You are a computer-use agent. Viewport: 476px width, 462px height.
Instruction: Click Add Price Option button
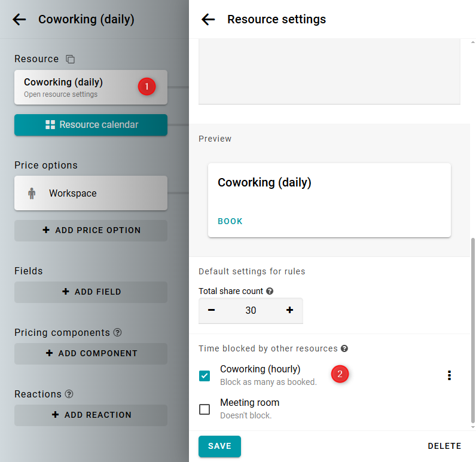(91, 230)
